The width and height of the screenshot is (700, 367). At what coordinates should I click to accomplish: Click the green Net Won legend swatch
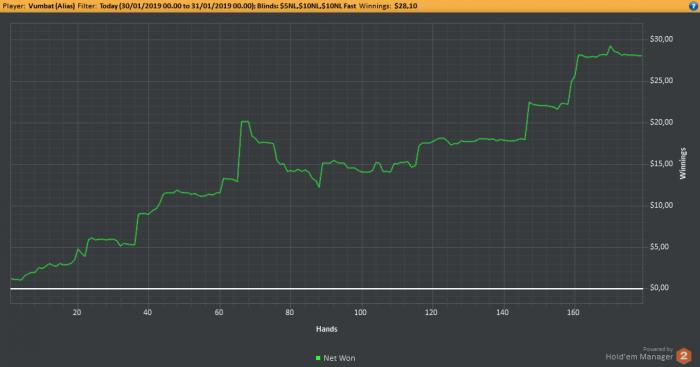(318, 358)
